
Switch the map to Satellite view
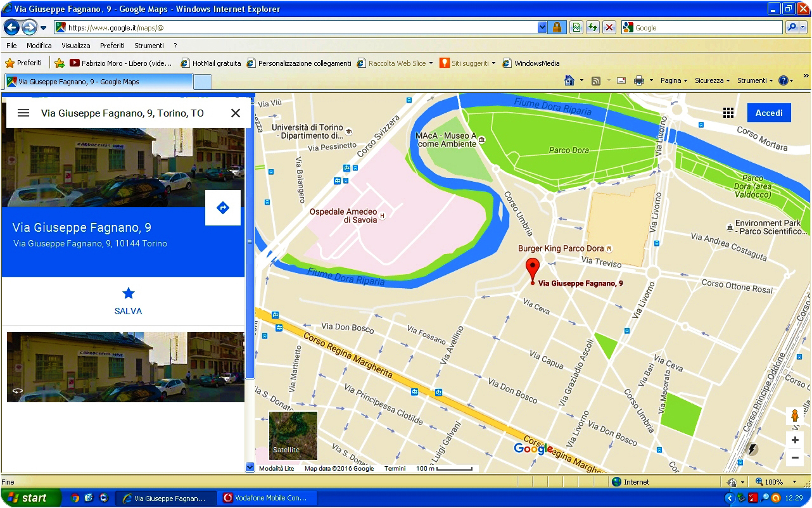293,436
